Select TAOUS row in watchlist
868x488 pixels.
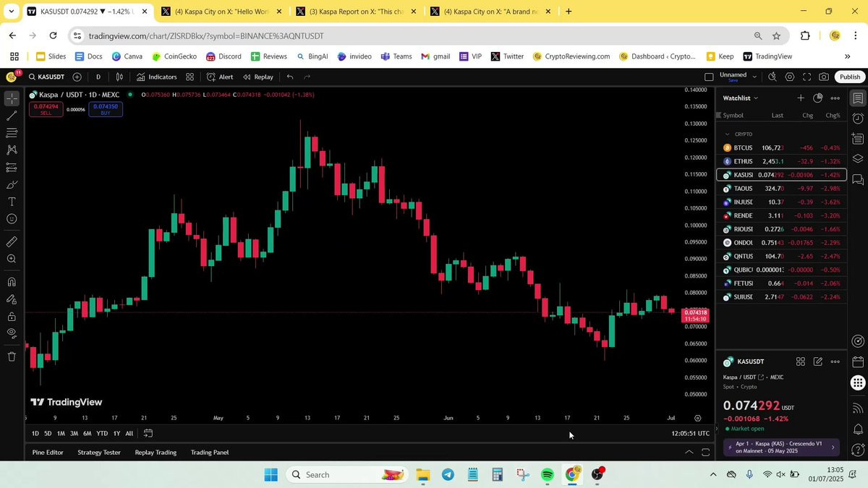[x=781, y=188]
